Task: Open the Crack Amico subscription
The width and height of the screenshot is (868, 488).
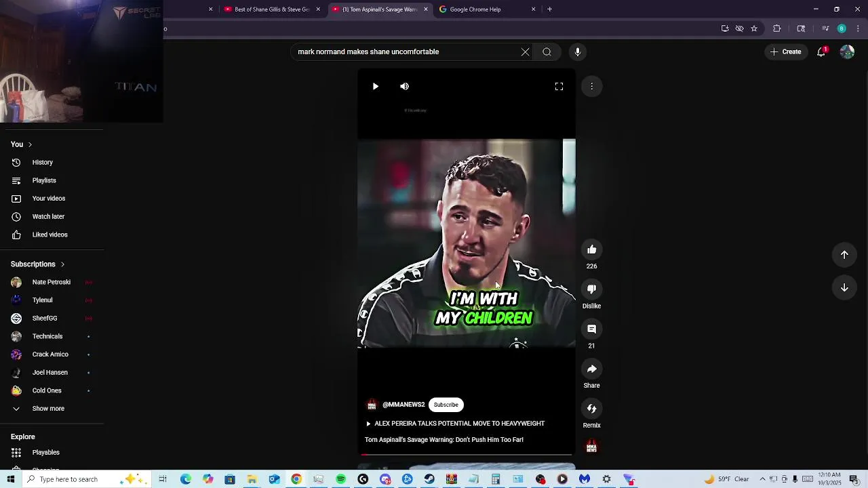Action: coord(52,354)
